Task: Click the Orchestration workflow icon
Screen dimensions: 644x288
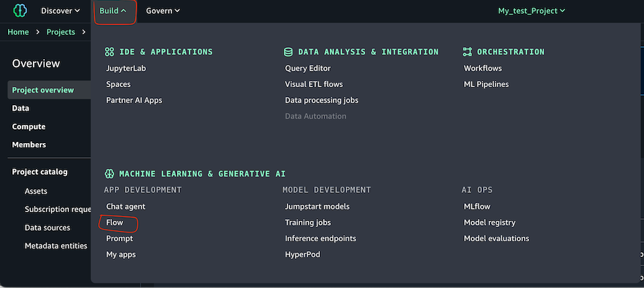Action: pyautogui.click(x=467, y=52)
